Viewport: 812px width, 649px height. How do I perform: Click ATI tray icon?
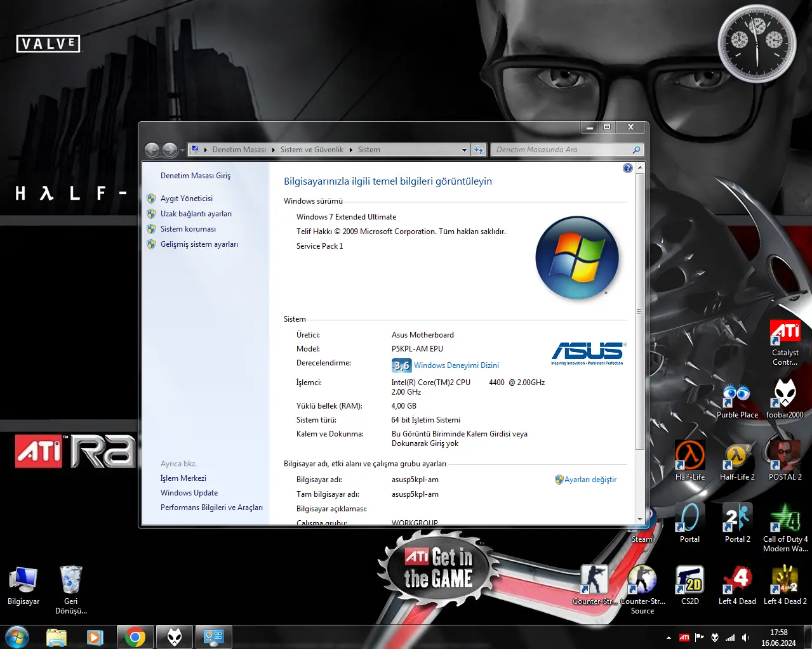684,638
